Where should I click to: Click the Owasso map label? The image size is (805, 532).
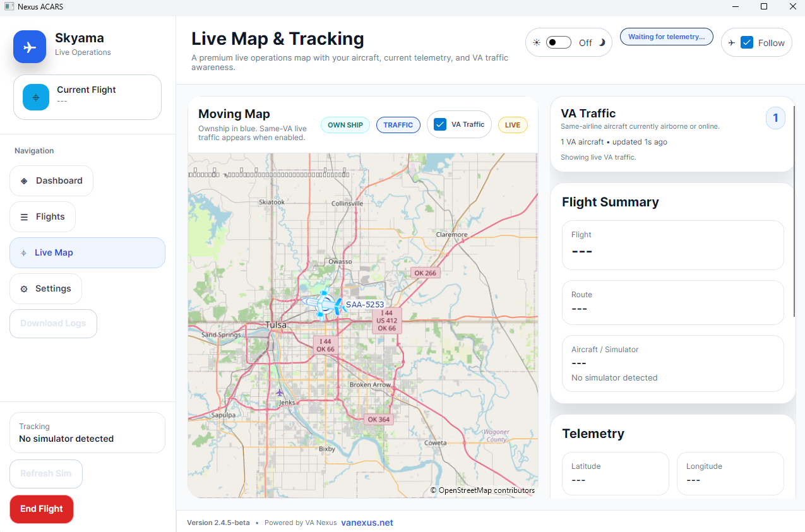[340, 261]
